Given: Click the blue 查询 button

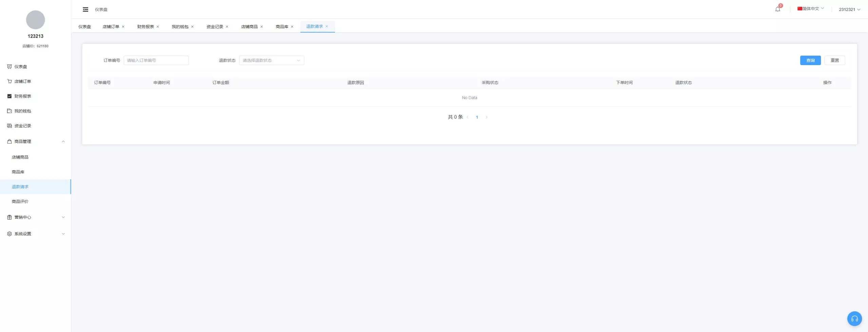Looking at the screenshot, I should 810,60.
